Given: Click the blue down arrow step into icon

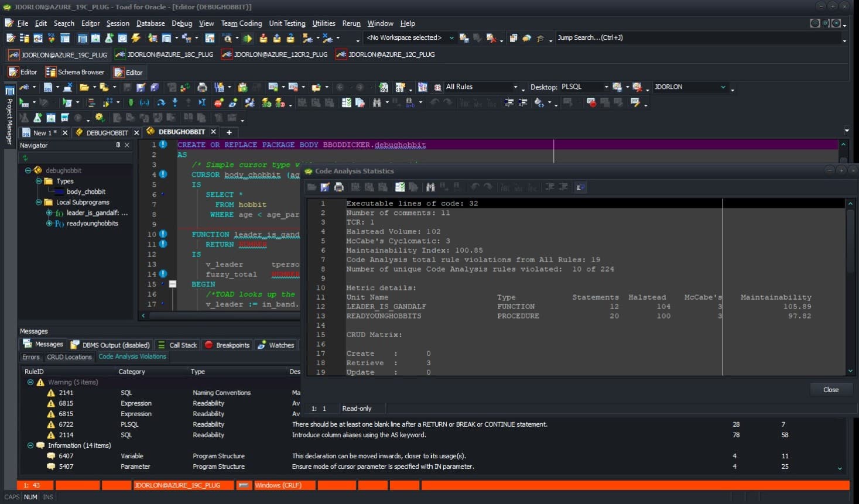Looking at the screenshot, I should 174,102.
